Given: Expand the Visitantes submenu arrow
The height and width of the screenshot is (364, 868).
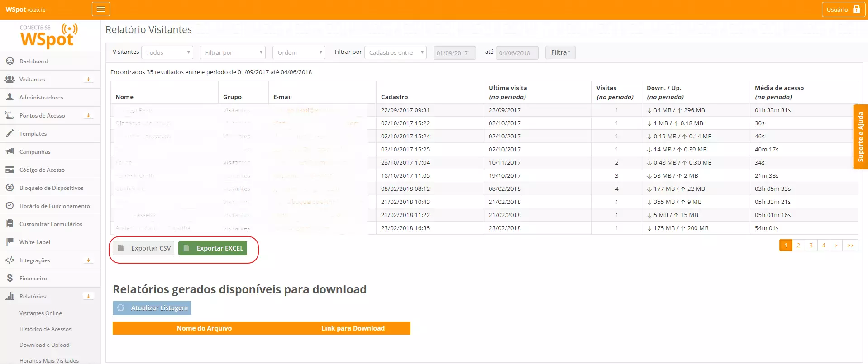Looking at the screenshot, I should pos(89,79).
